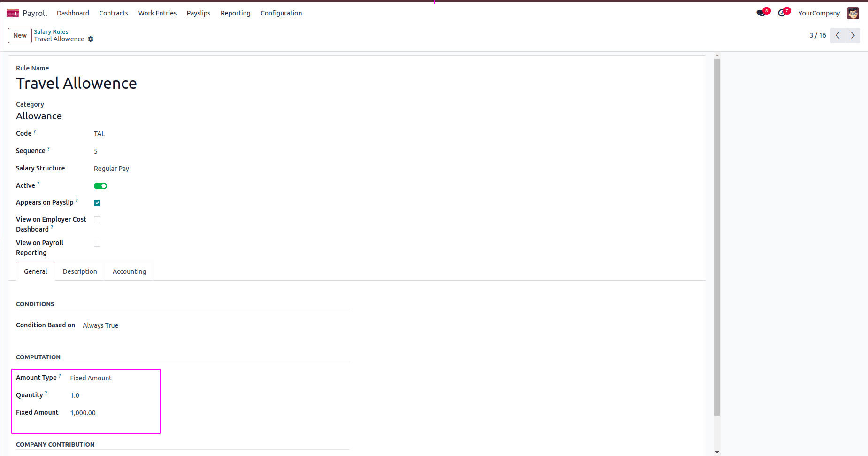
Task: Open the Payroll app home icon
Action: pyautogui.click(x=13, y=13)
